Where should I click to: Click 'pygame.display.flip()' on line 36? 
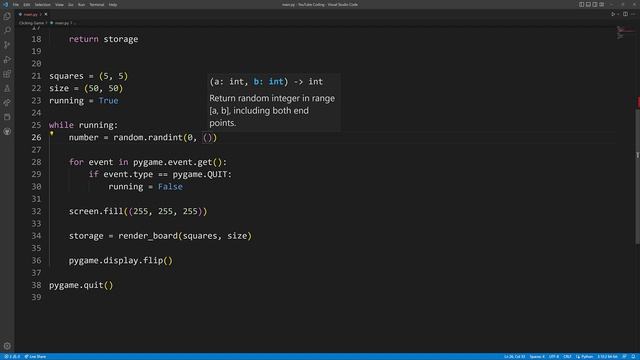pos(120,260)
